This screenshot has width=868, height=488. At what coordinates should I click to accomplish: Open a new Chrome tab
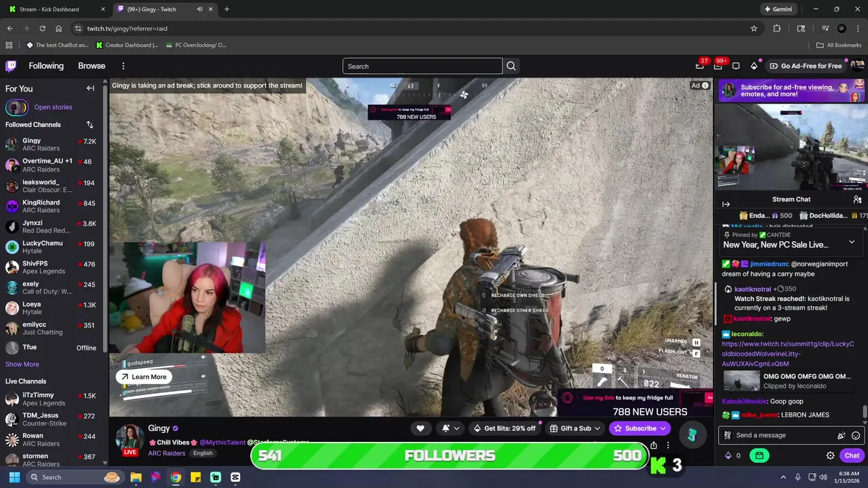coord(226,9)
